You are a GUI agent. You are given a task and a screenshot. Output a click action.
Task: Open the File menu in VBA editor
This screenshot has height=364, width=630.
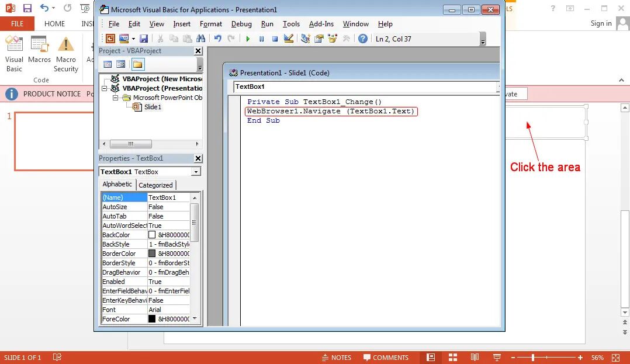click(x=114, y=24)
